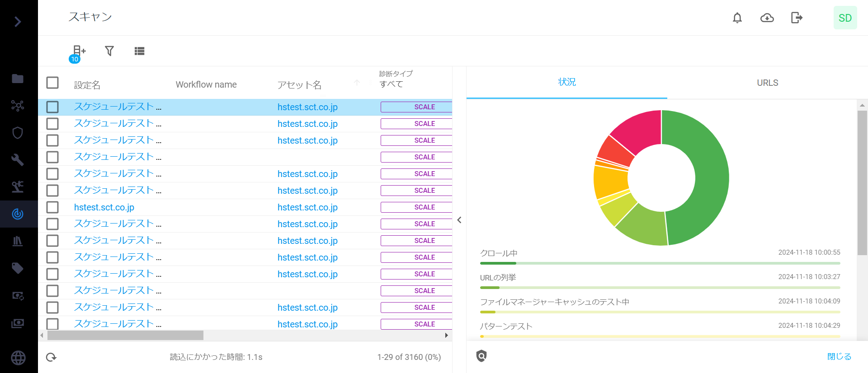Screen dimensions: 868x373
Task: Open the monitor user icon in the sidebar
Action: (18, 323)
